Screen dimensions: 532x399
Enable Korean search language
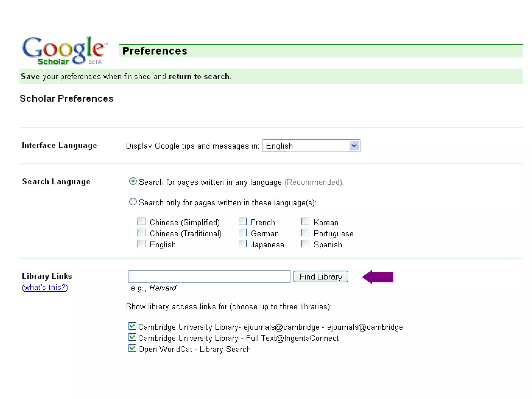[x=305, y=222]
